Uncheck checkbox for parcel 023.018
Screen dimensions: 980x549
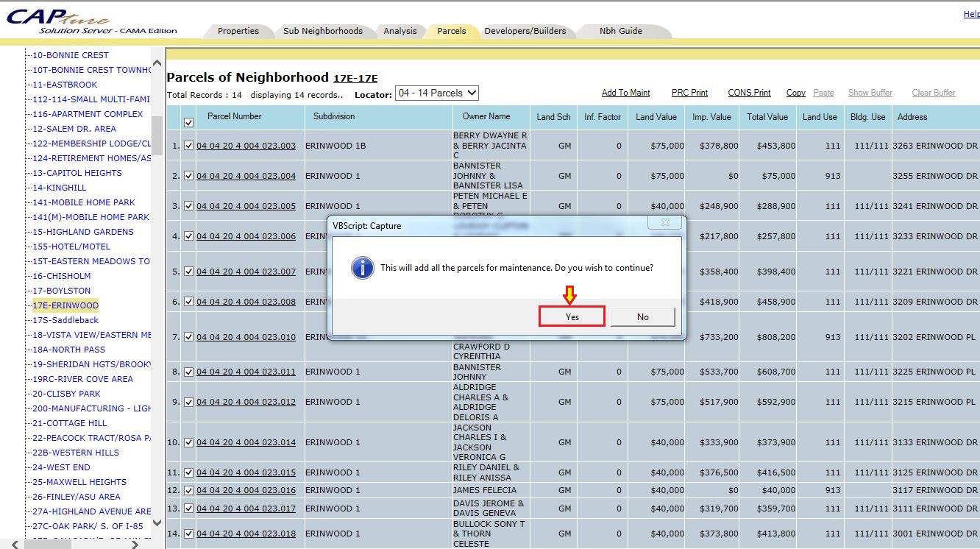(x=188, y=534)
